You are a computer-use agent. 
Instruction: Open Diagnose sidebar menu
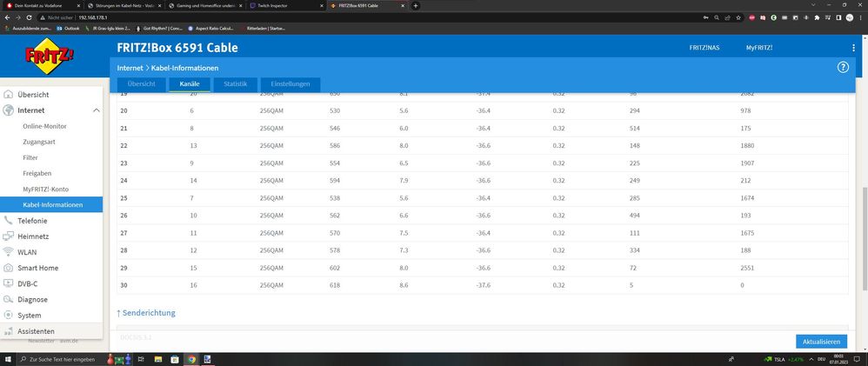coord(51,300)
